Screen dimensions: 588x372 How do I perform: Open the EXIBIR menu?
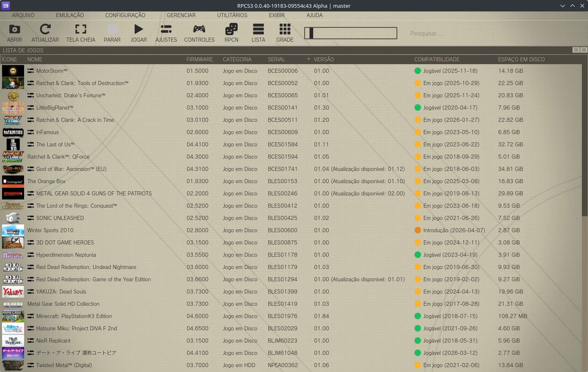click(277, 15)
